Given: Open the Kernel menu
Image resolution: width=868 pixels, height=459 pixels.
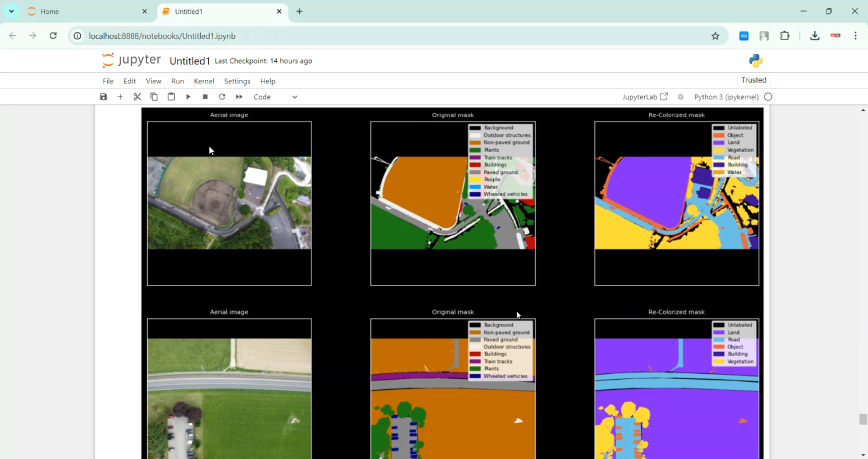Looking at the screenshot, I should (x=204, y=81).
